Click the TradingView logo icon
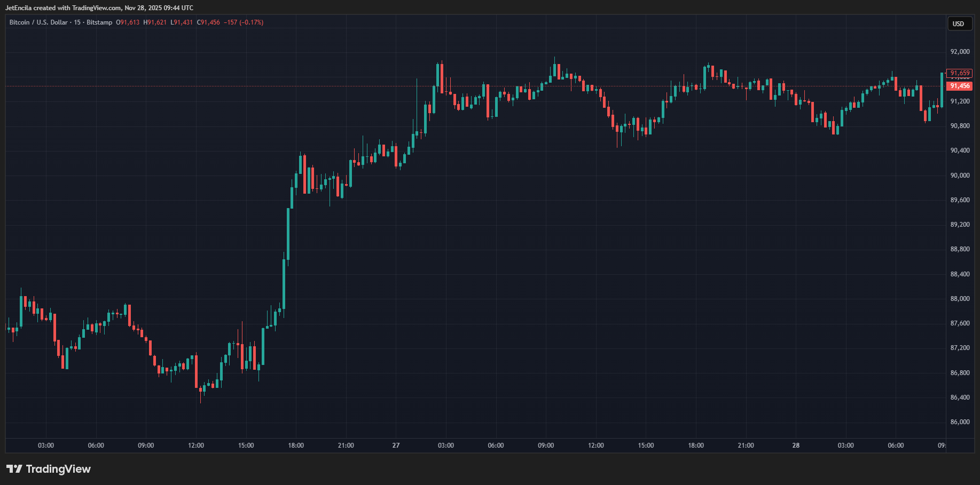 point(14,469)
